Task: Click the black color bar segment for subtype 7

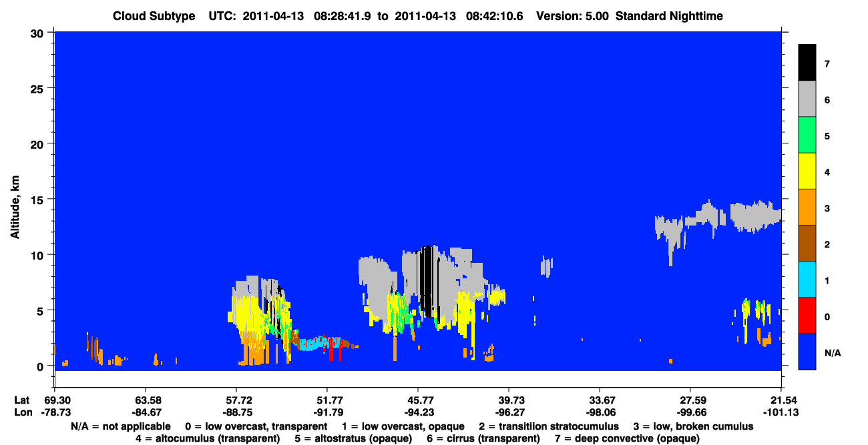Action: pos(807,63)
